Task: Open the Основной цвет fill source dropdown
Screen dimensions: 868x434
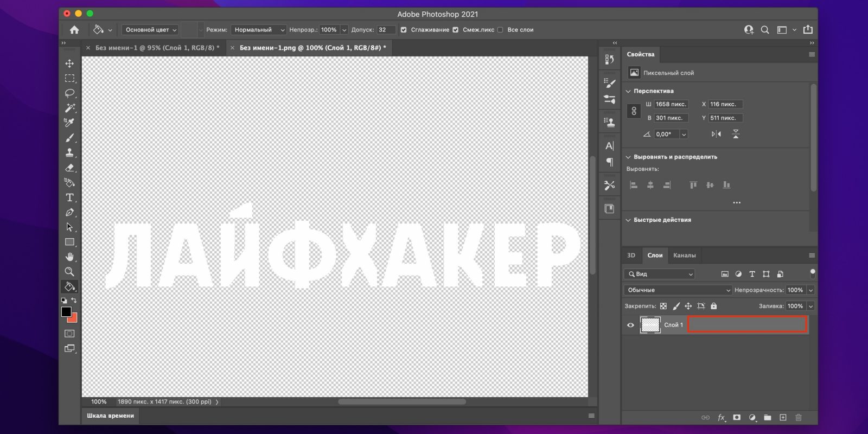Action: point(151,30)
